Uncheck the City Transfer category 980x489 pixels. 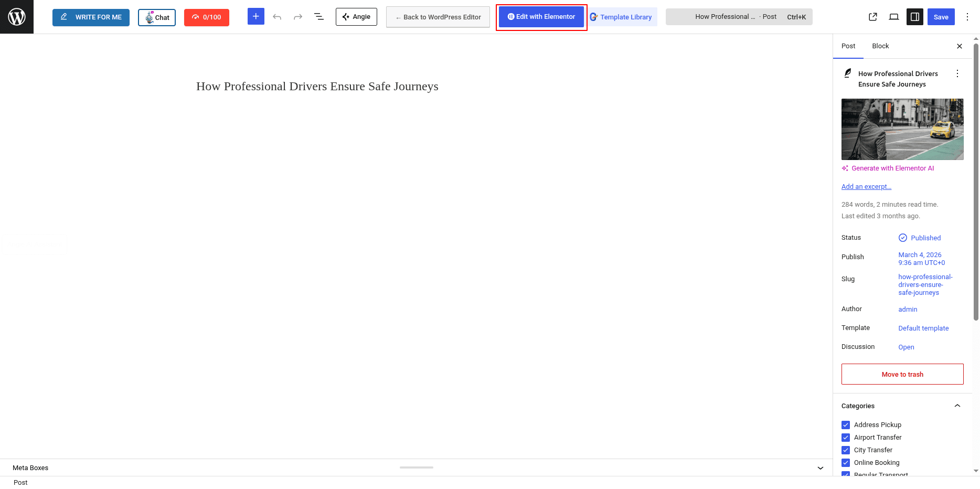(x=846, y=450)
